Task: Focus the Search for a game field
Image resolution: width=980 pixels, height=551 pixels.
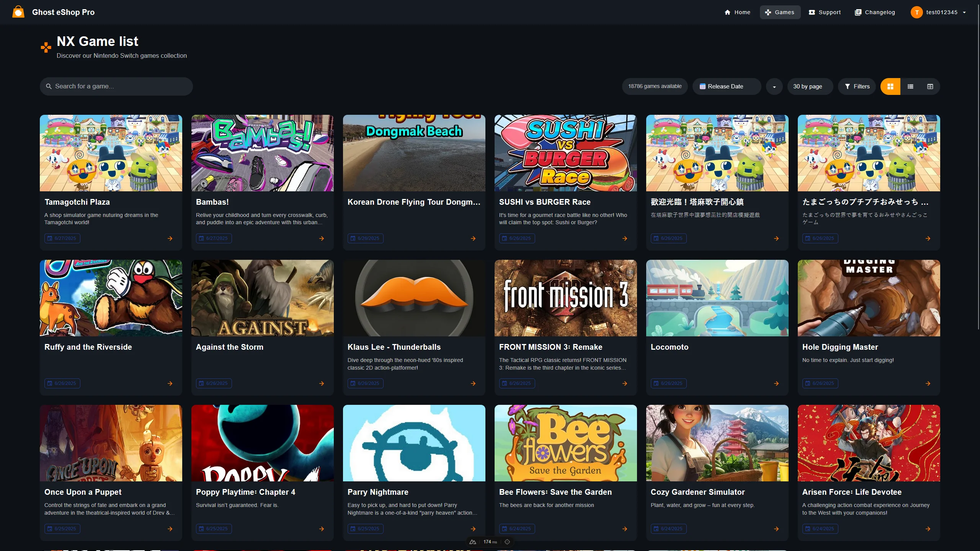Action: 116,86
